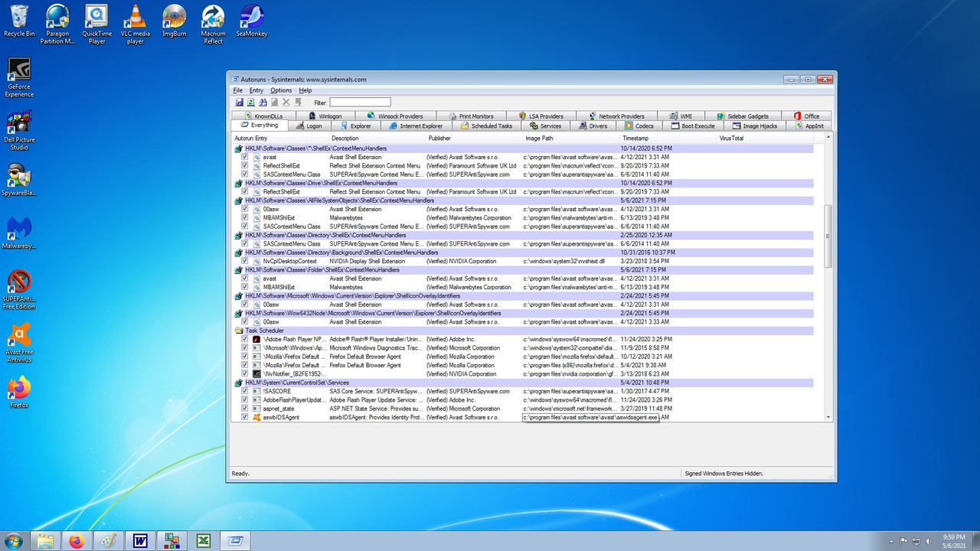Show hidden system tray icons arrow
The width and height of the screenshot is (980, 551).
(x=892, y=541)
